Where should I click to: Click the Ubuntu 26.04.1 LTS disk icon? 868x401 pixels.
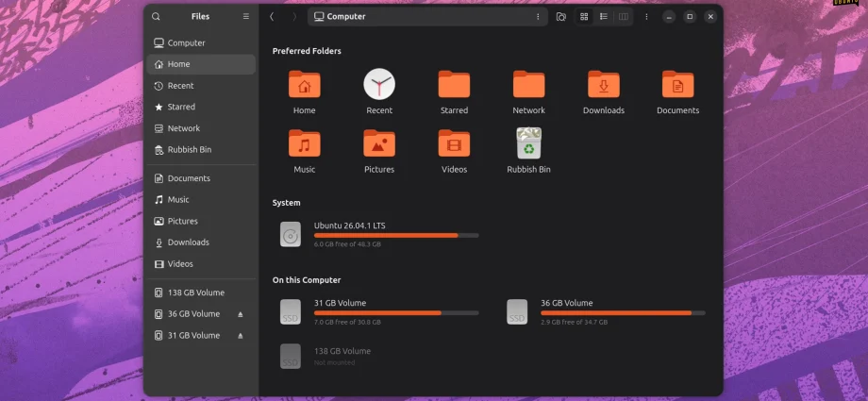click(x=291, y=234)
